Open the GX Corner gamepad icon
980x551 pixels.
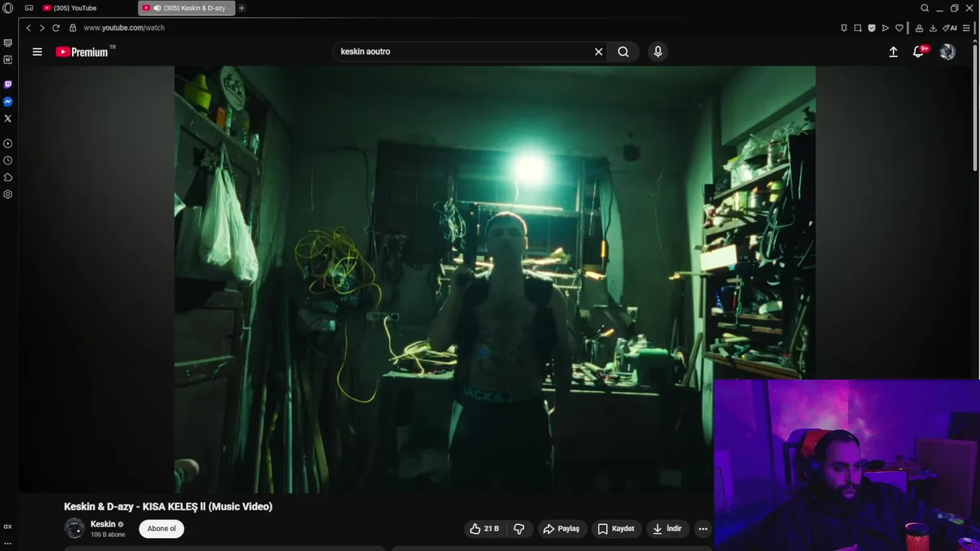tap(29, 8)
